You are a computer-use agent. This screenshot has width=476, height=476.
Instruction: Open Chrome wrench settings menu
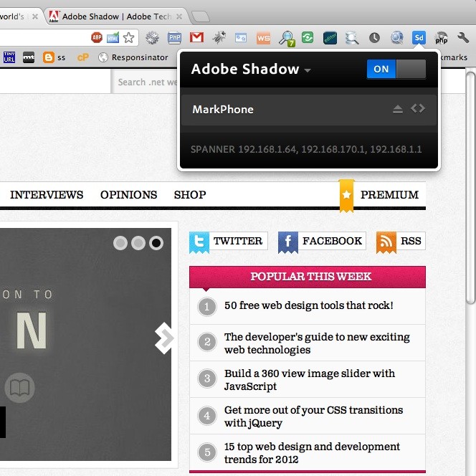point(462,38)
